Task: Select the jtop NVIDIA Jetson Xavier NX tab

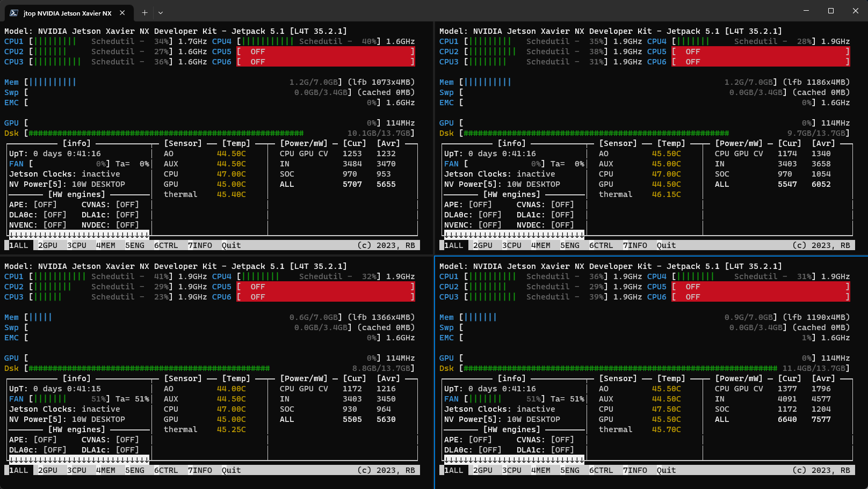Action: pos(68,13)
